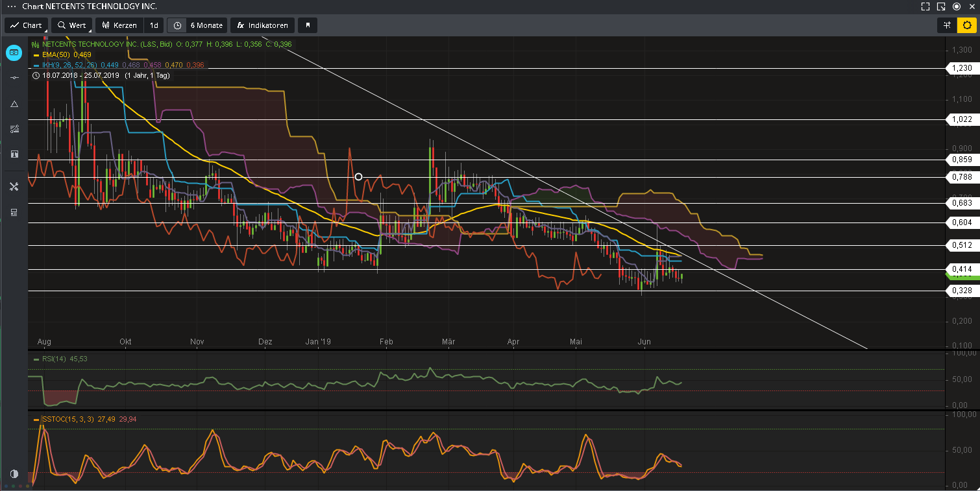Expand the Wert search dropdown
This screenshot has height=491, width=980.
point(72,25)
